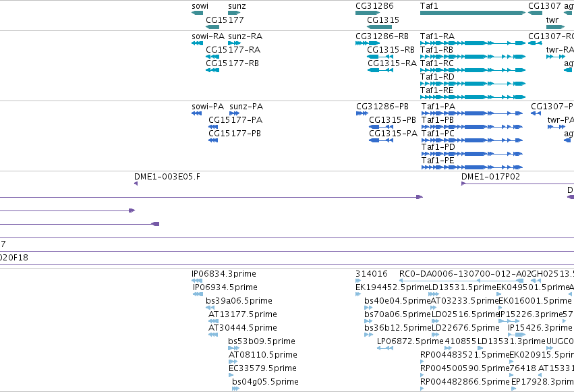Image resolution: width=574 pixels, height=392 pixels.
Task: Click protein feature CG15177-PB
Action: (213, 140)
